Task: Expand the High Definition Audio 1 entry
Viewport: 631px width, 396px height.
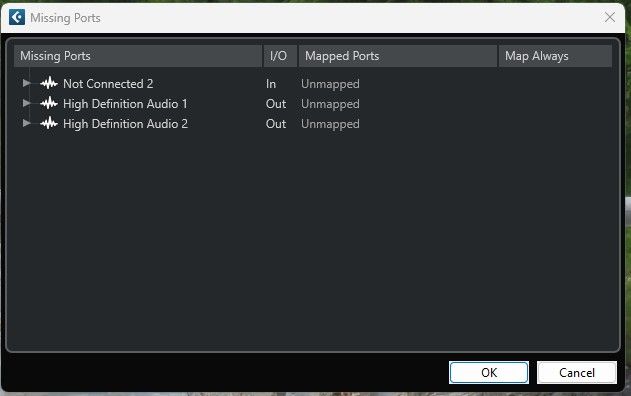Action: click(27, 103)
